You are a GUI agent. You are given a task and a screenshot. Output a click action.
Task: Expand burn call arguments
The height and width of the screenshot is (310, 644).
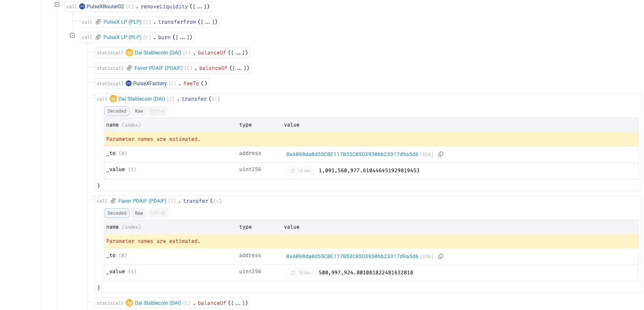(182, 37)
